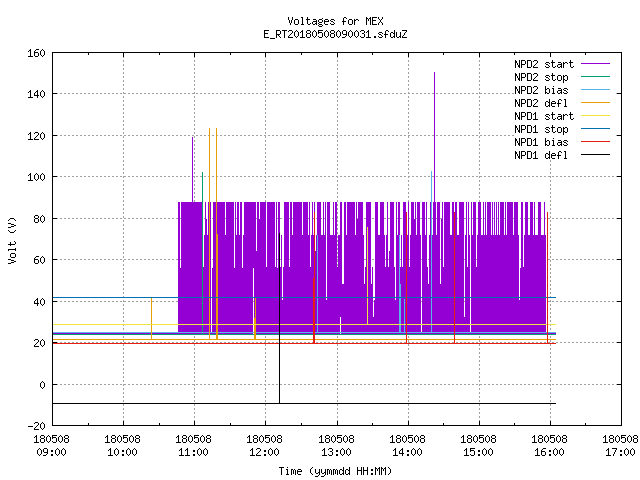Click the 'NPD2 stop' legend label
Screen dimensions: 640x480
(541, 77)
